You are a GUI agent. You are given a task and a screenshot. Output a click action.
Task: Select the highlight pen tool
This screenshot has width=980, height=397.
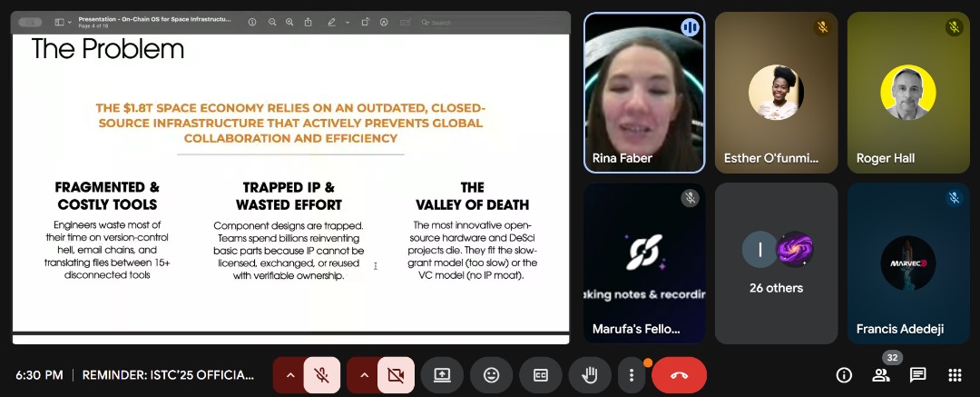(x=332, y=22)
